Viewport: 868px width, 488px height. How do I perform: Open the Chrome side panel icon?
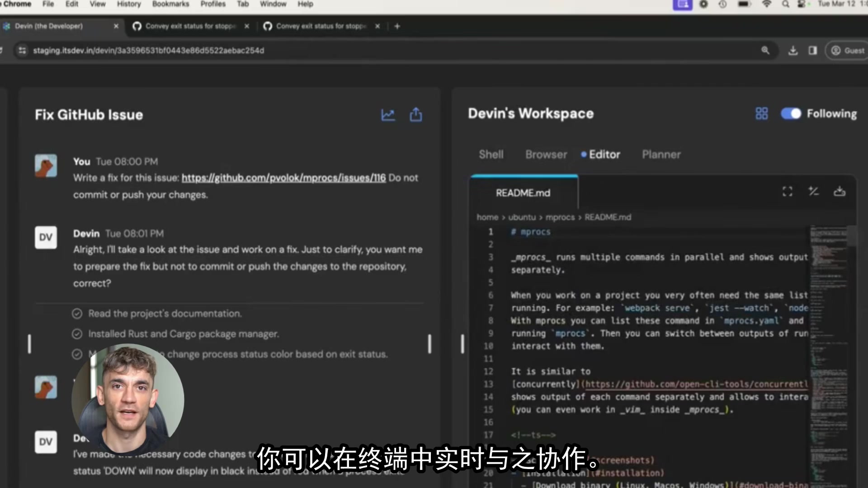pos(812,51)
